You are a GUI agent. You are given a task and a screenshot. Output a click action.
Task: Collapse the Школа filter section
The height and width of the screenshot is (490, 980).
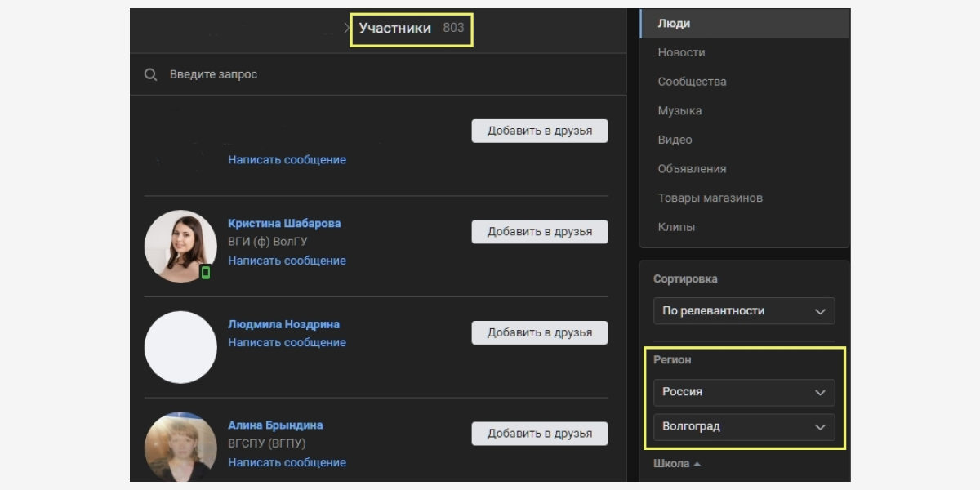[677, 464]
